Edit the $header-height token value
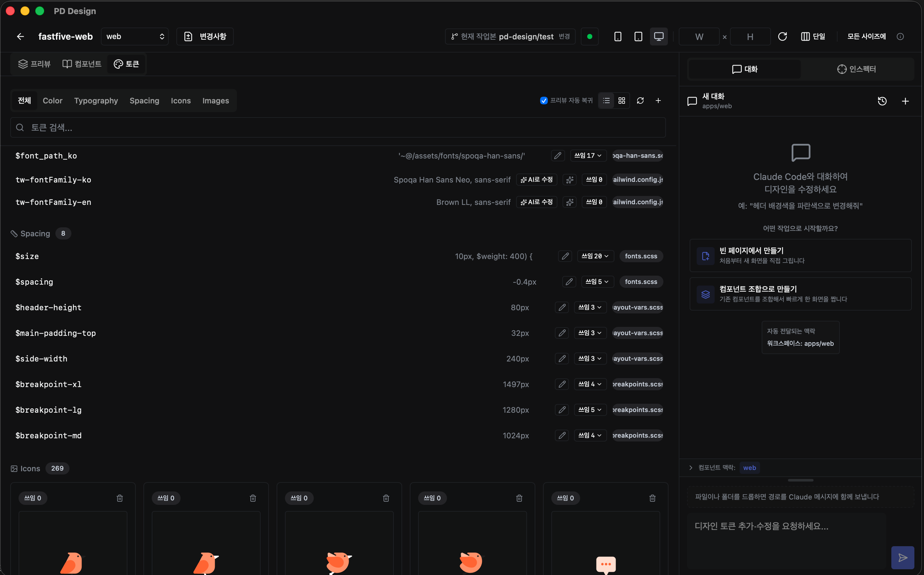 pos(562,307)
